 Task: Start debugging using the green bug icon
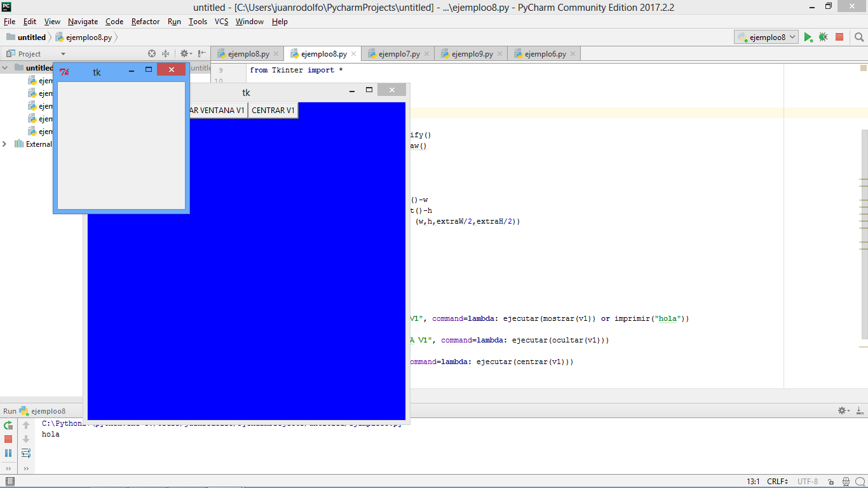823,37
